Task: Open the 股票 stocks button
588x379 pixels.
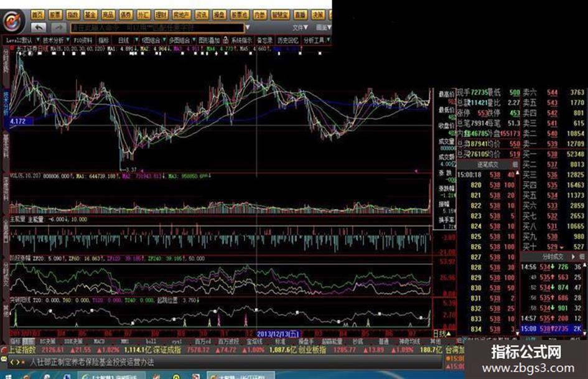Action: 55,15
